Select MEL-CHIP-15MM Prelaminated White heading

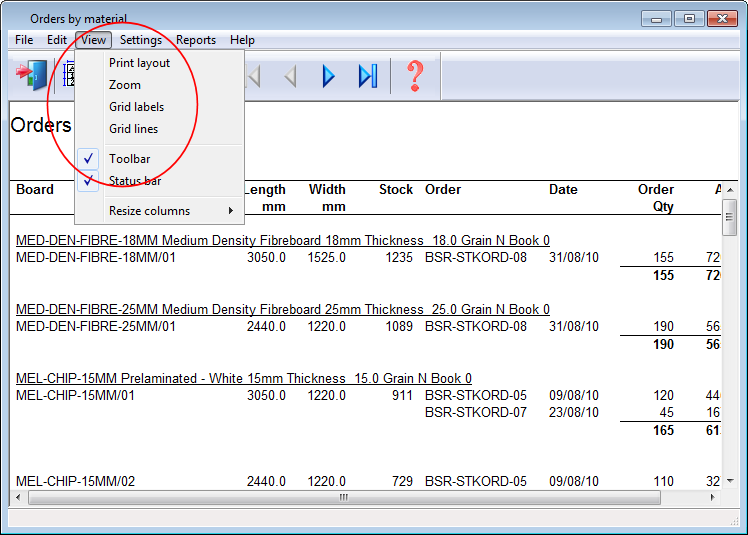244,378
